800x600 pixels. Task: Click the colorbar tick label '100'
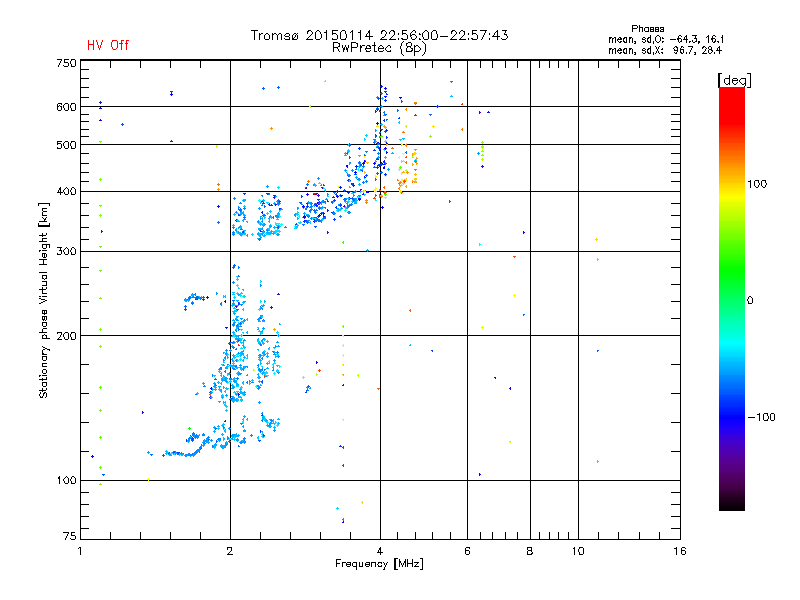click(x=757, y=184)
